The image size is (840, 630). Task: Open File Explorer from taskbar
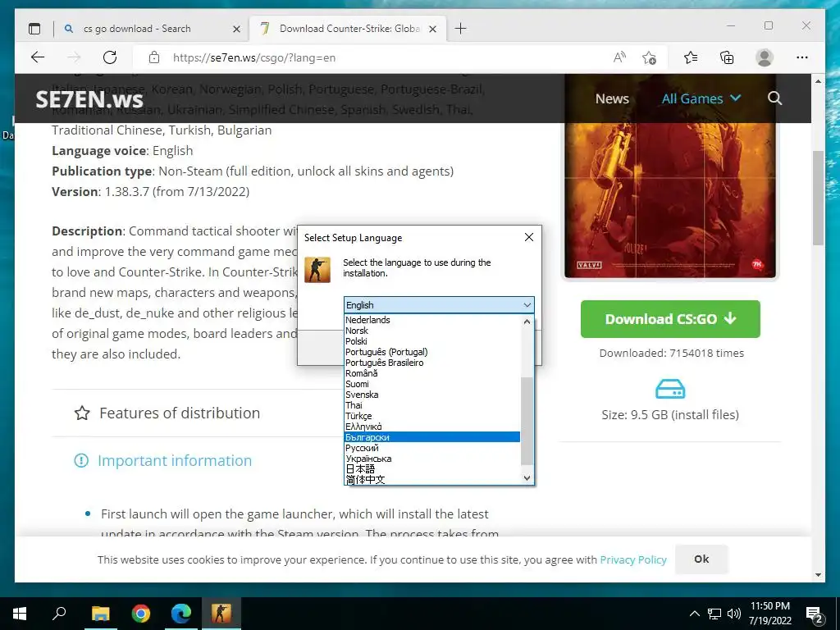100,614
